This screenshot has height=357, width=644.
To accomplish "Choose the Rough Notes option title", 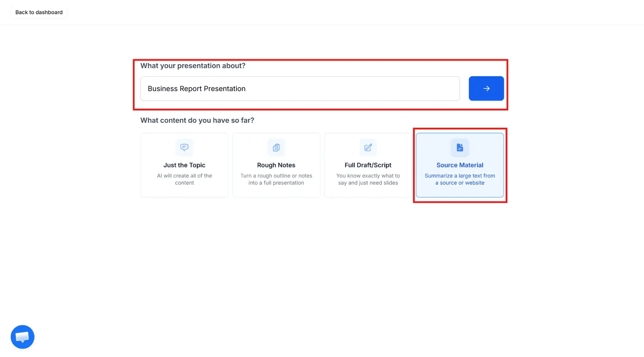I will [x=276, y=165].
